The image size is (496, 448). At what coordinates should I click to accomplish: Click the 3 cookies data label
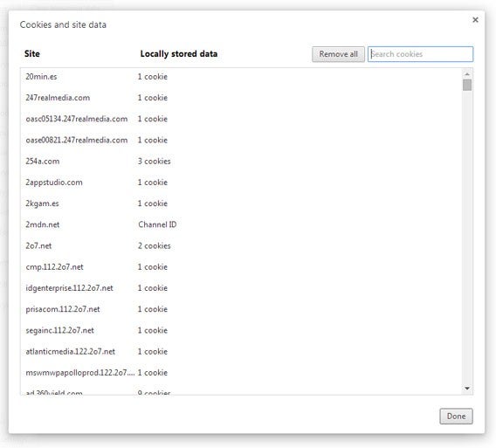coord(154,162)
